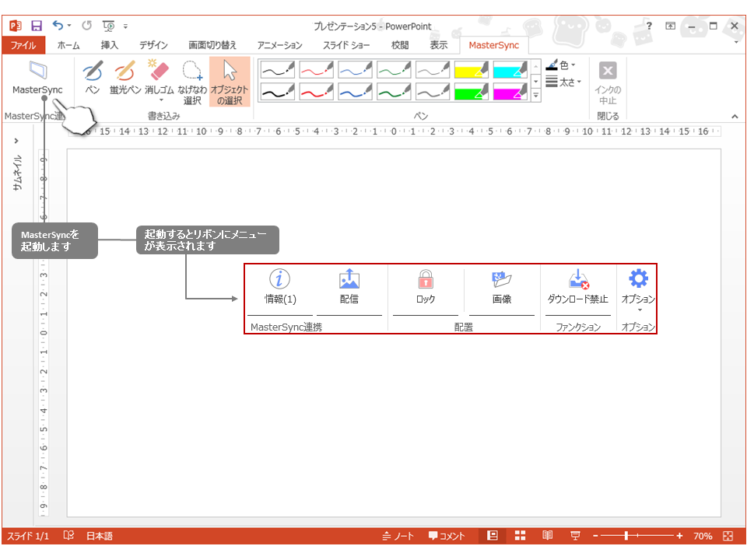Switch to slide sorter view

tap(520, 536)
